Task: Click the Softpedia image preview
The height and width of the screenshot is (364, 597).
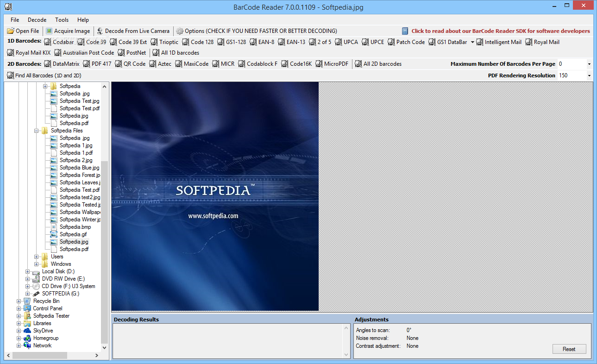Action: tap(215, 196)
